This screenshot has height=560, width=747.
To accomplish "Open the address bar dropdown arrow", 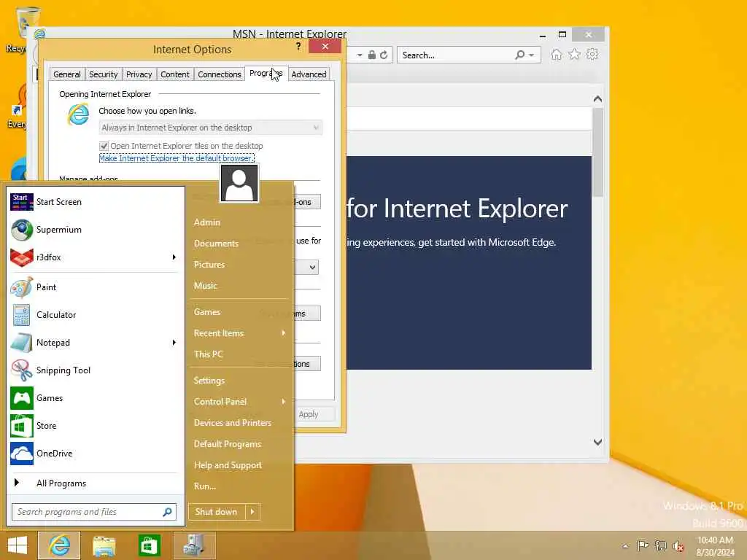I will 360,55.
